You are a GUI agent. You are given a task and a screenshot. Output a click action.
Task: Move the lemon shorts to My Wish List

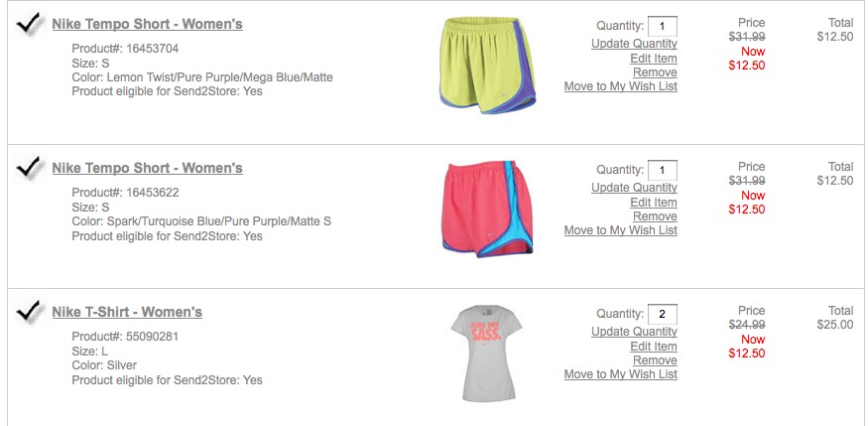(621, 86)
